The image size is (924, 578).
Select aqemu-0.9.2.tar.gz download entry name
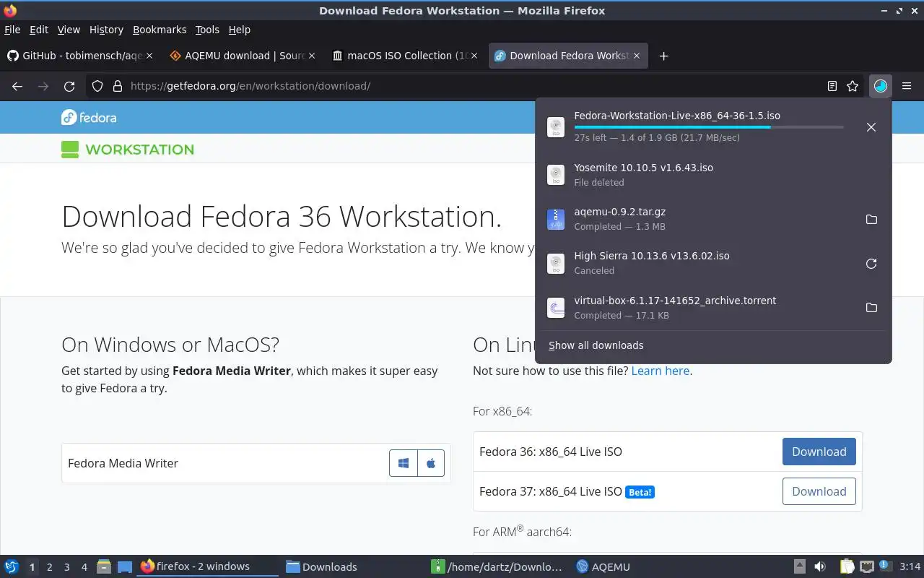tap(620, 212)
